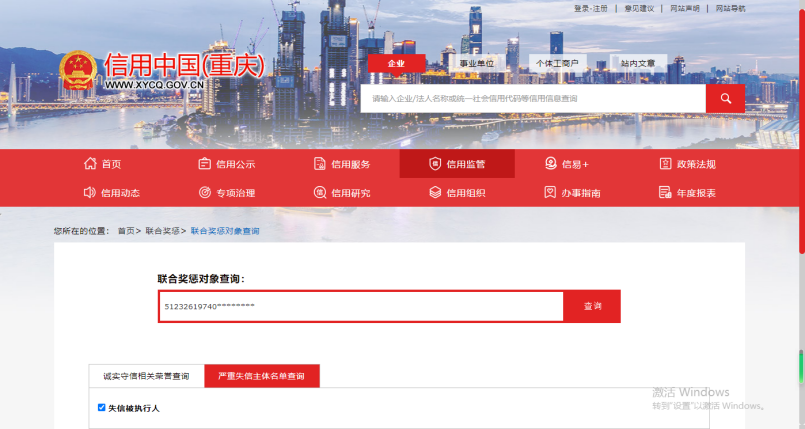Select the 事业单位 search category tab
The width and height of the screenshot is (805, 429).
(x=477, y=63)
